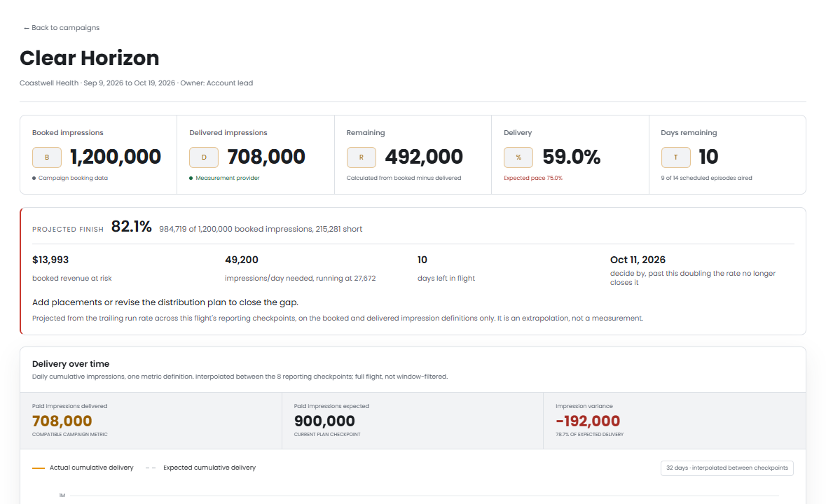The width and height of the screenshot is (826, 504).
Task: Click the Actual cumulative delivery legend entry
Action: [83, 468]
